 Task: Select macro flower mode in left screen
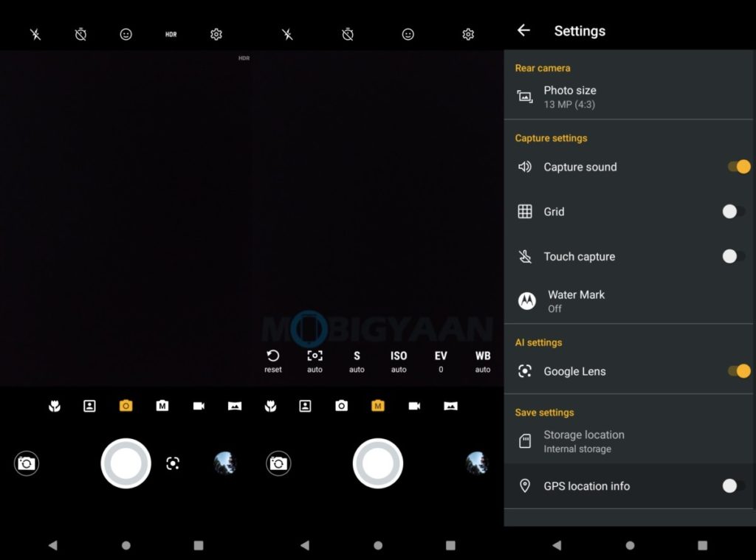click(x=55, y=406)
